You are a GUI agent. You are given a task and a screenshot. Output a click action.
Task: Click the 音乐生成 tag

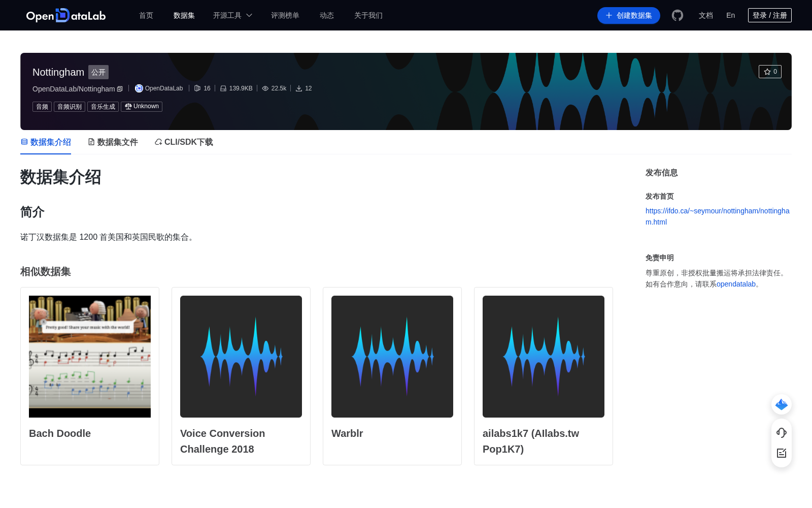pos(103,107)
